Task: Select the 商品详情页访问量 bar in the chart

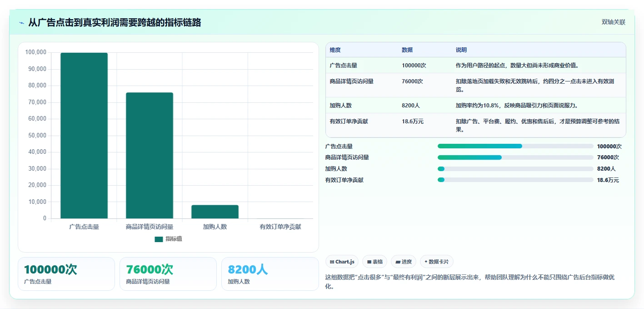Action: [x=150, y=156]
